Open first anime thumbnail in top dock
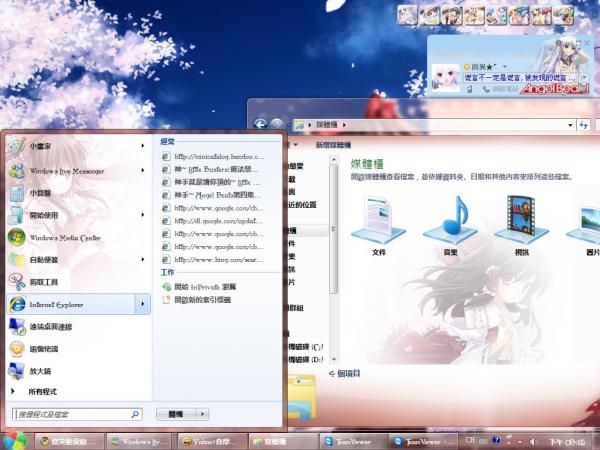This screenshot has height=450, width=600. pyautogui.click(x=407, y=15)
